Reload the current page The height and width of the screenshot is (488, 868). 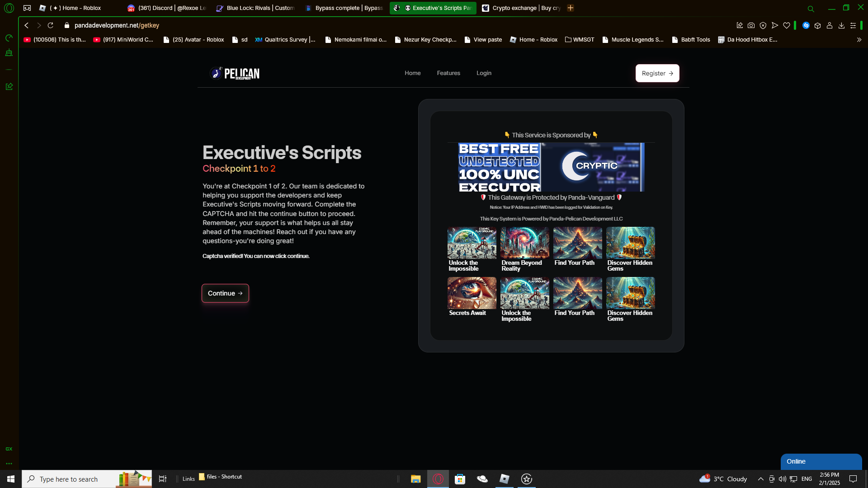click(51, 26)
